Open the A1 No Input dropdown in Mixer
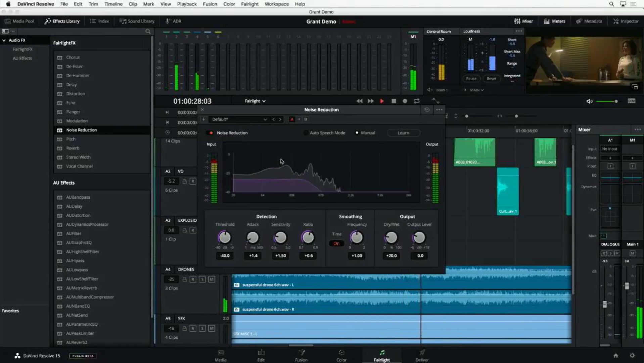The width and height of the screenshot is (644, 363). [x=610, y=149]
